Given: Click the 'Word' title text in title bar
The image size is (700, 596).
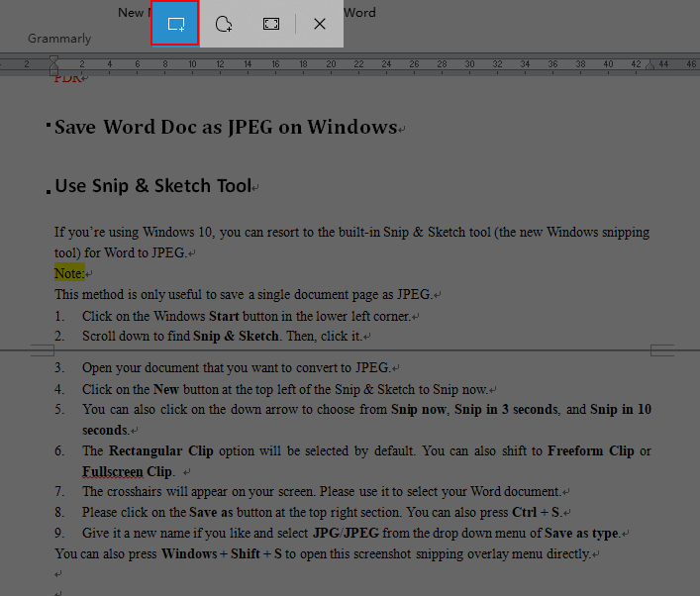Looking at the screenshot, I should tap(359, 13).
